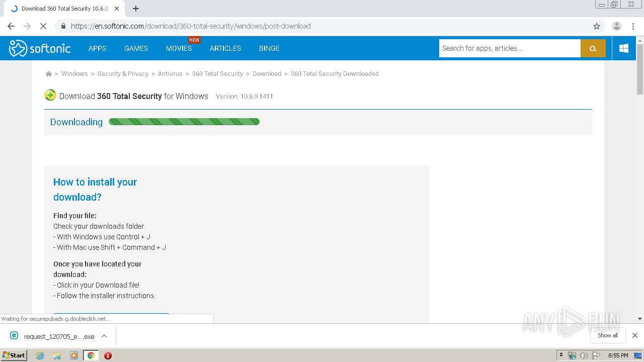Click the page vertical scrollbar thumb

tap(640, 69)
